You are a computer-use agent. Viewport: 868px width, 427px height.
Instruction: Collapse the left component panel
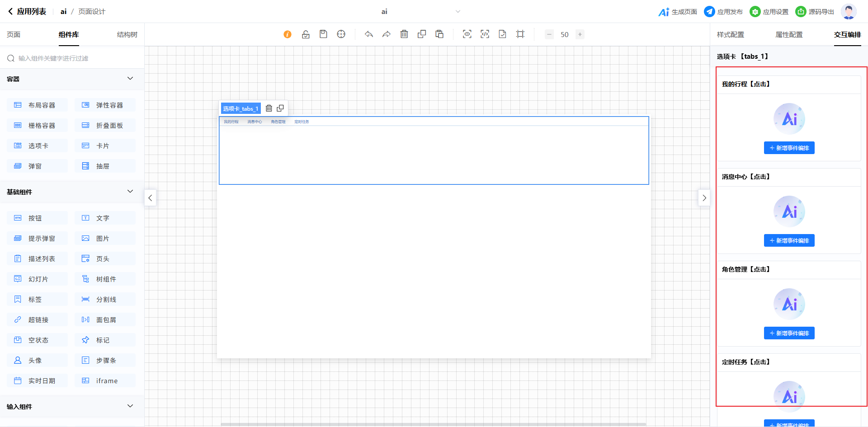[150, 198]
